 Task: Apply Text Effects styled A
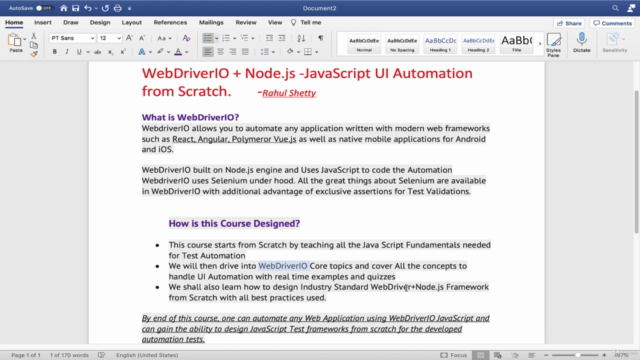click(x=142, y=52)
